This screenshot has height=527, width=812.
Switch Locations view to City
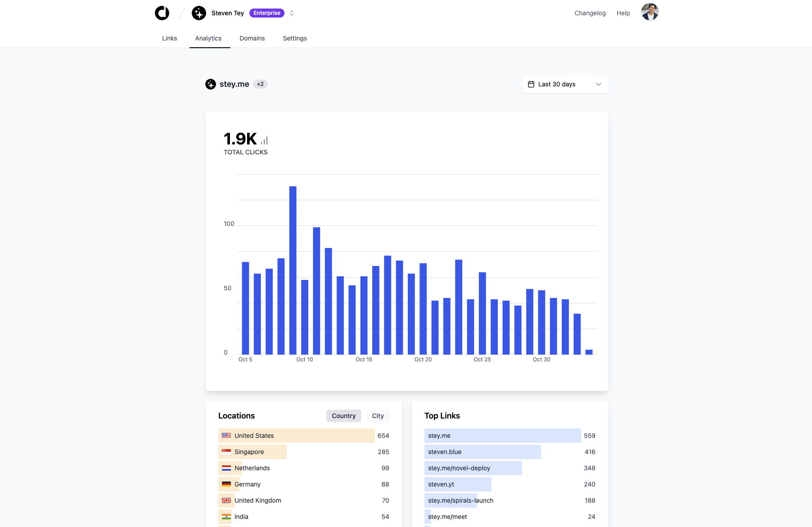[378, 415]
